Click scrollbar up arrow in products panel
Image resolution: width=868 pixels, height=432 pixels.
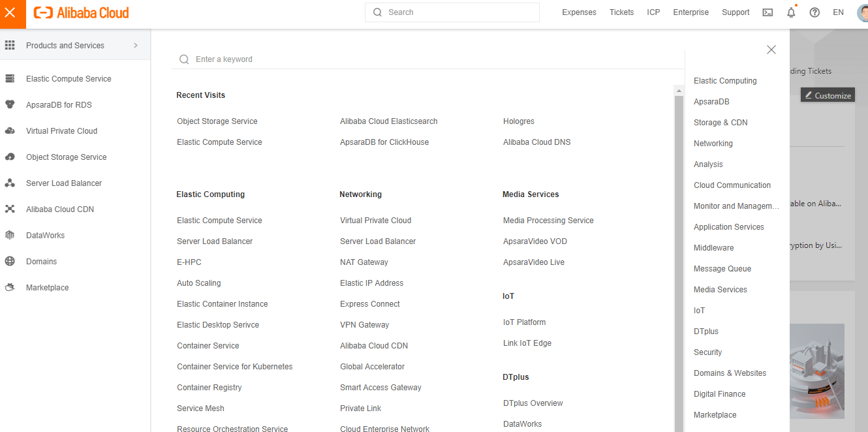pos(679,90)
